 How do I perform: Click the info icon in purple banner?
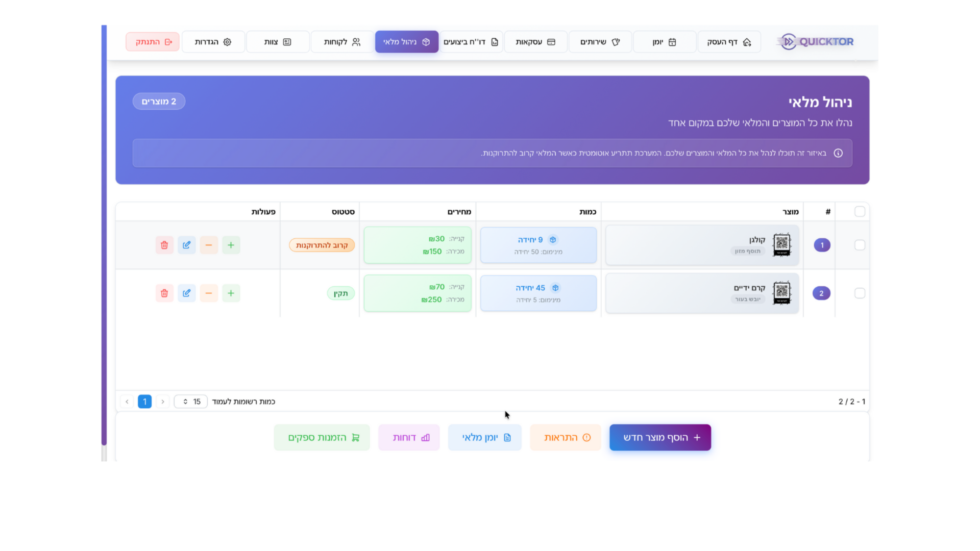[838, 153]
